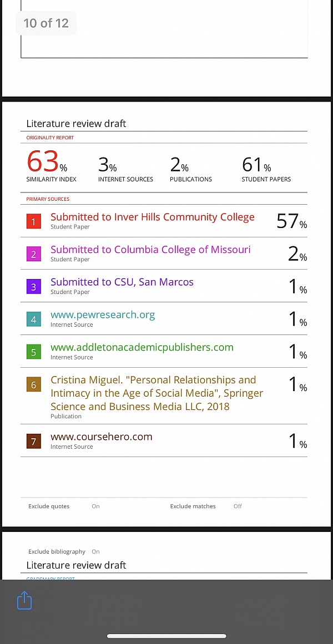Screen dimensions: 333x644
Task: Open Submitted to Columbia College of Missouri source
Action: pos(150,250)
